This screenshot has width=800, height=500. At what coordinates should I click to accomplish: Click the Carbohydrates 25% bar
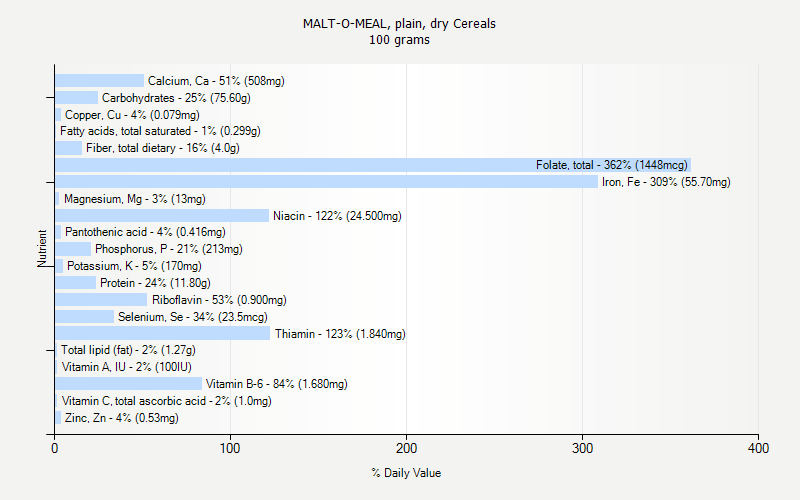(76, 98)
